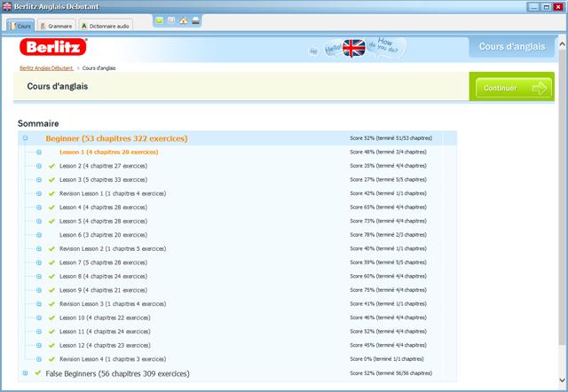
Task: Click green checkmark beside Lesson 4
Action: click(51, 208)
